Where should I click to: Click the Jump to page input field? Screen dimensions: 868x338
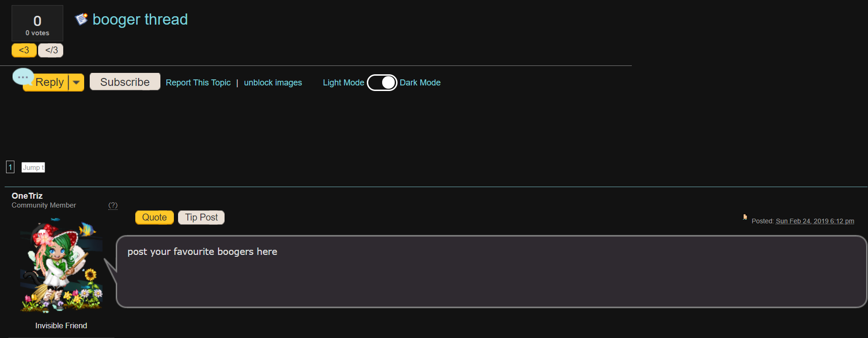(x=33, y=167)
